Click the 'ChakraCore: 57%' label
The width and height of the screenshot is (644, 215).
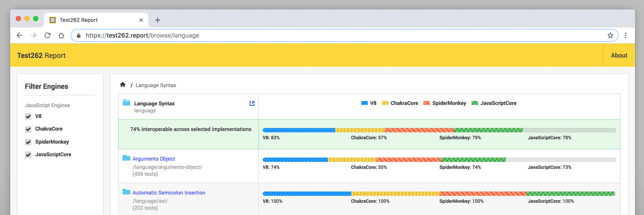pyautogui.click(x=369, y=138)
